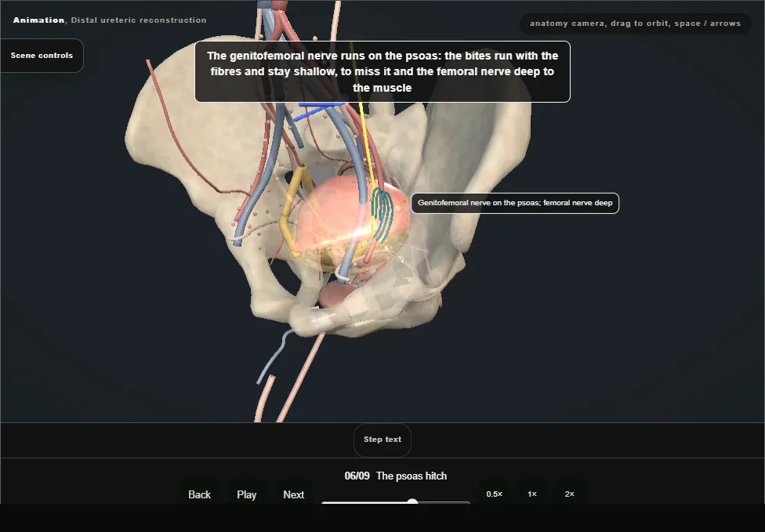Toggle the Step text button
The width and height of the screenshot is (765, 532).
(382, 440)
